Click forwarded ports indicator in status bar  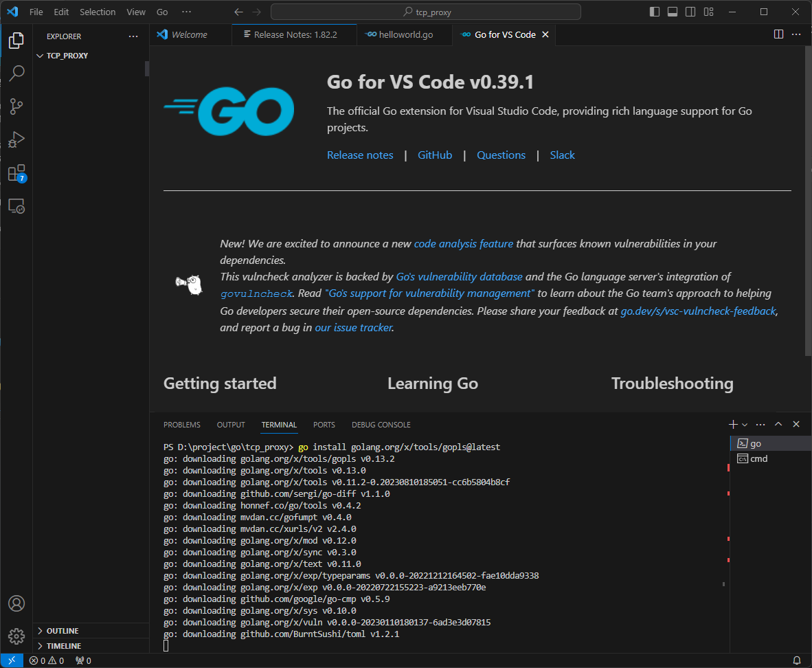click(83, 660)
